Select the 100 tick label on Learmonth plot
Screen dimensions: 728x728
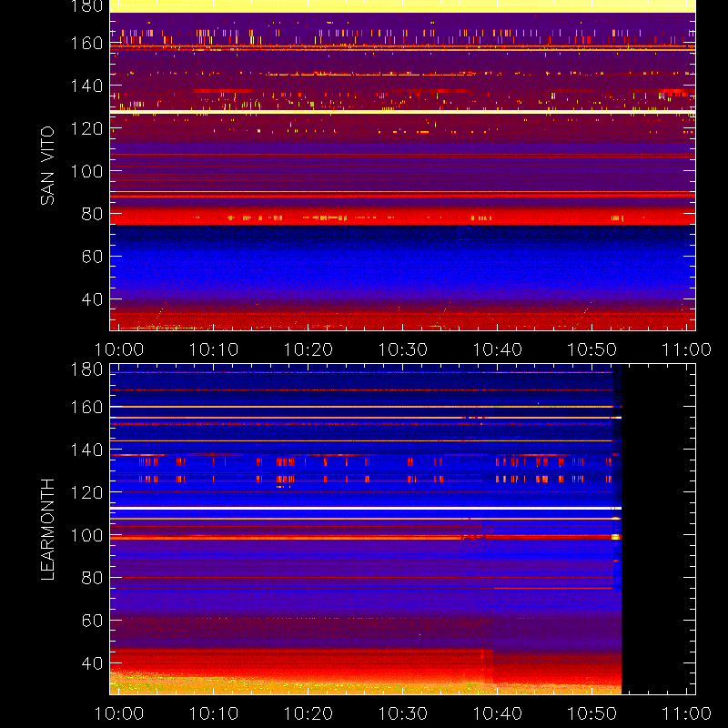coord(86,535)
